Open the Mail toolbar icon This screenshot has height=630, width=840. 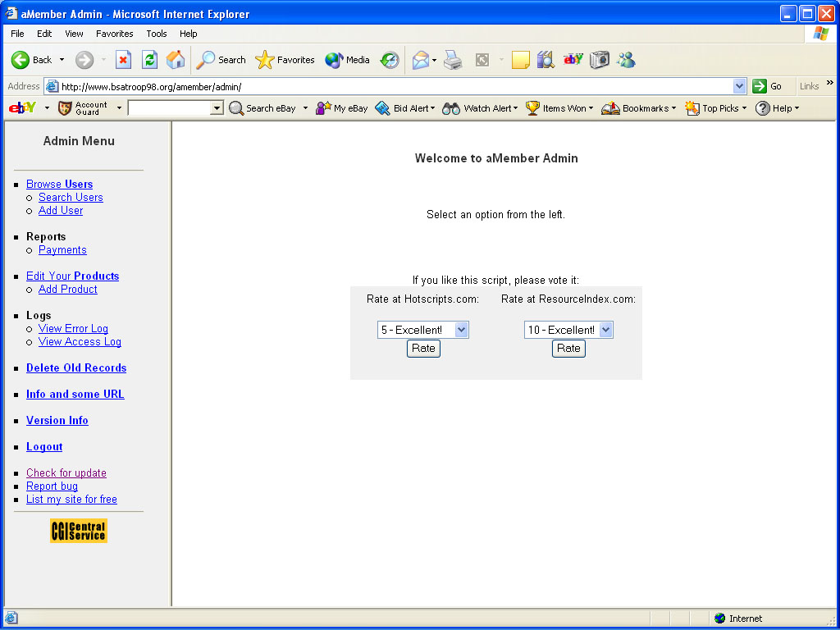click(421, 60)
